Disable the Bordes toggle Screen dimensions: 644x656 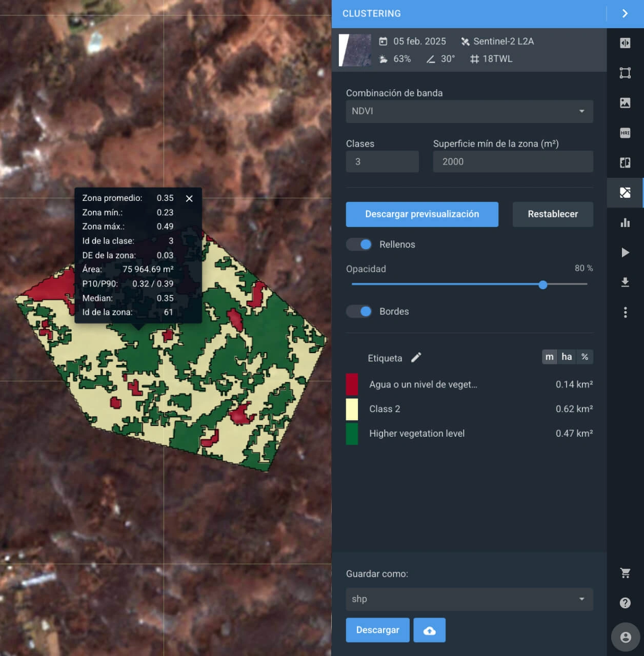pos(358,311)
